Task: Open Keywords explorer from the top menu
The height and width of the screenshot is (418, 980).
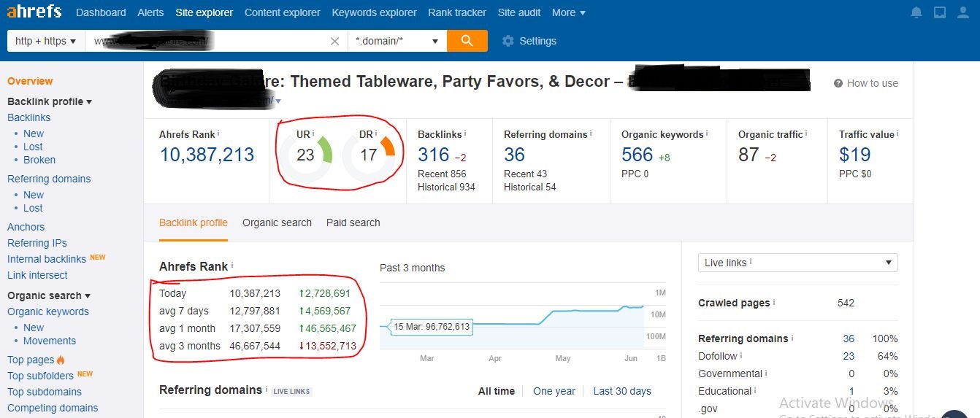Action: [374, 12]
